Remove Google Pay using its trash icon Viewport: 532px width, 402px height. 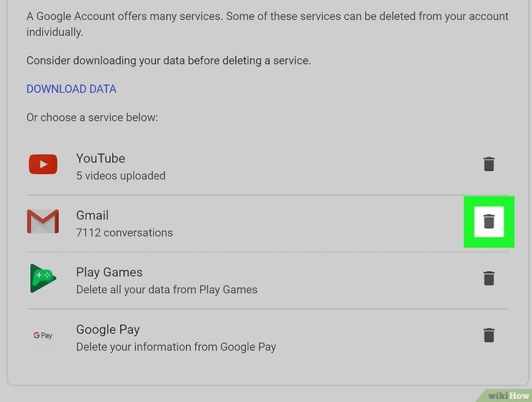[x=489, y=335]
